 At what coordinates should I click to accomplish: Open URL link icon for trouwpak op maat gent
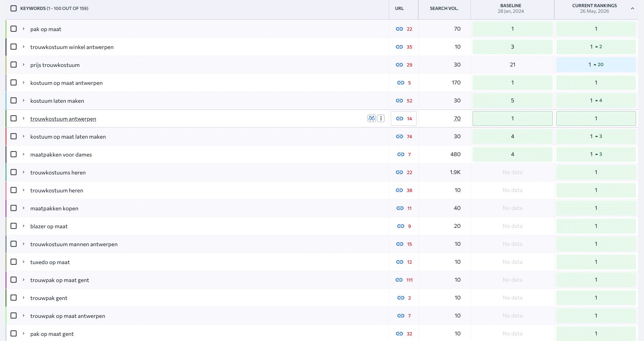pos(399,280)
